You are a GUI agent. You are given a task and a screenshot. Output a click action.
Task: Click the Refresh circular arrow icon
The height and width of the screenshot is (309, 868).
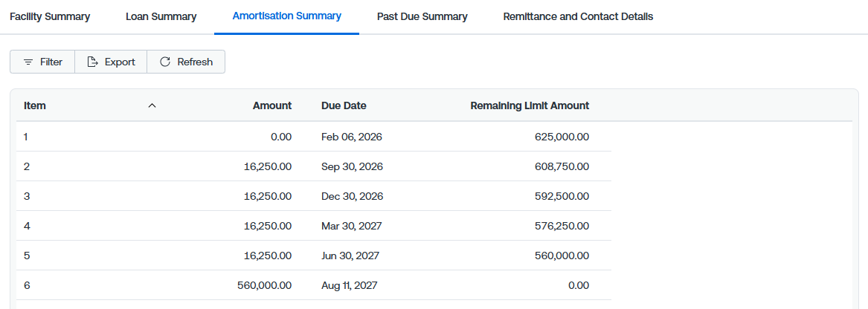[165, 62]
